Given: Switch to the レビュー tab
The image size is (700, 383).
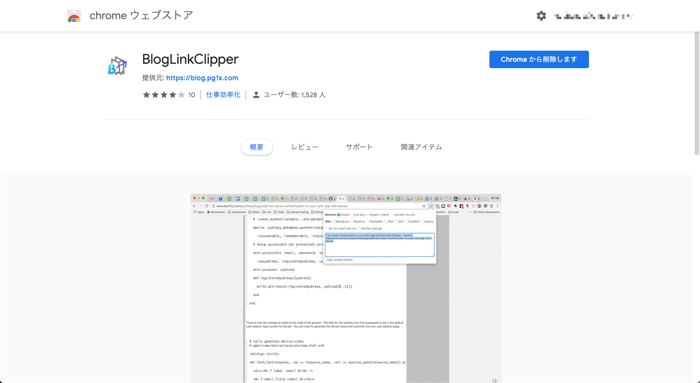Looking at the screenshot, I should pyautogui.click(x=304, y=147).
